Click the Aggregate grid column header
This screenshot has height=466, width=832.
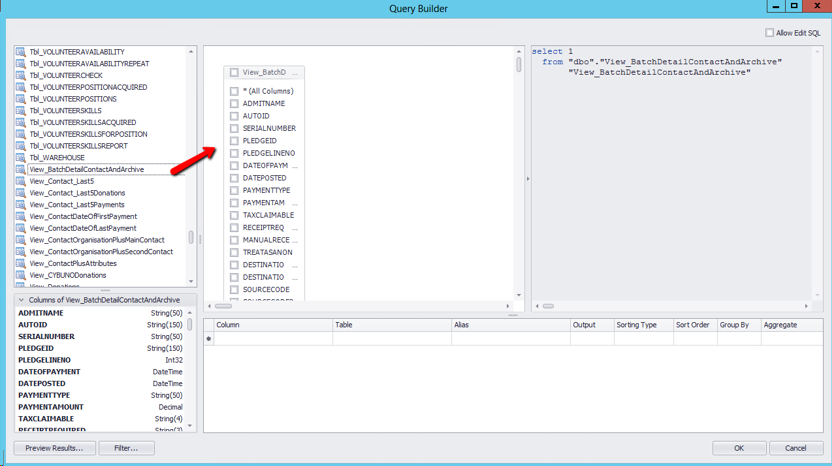[792, 325]
